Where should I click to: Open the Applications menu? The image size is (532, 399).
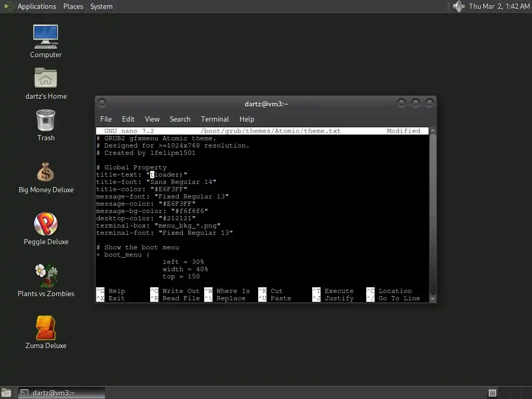(37, 6)
